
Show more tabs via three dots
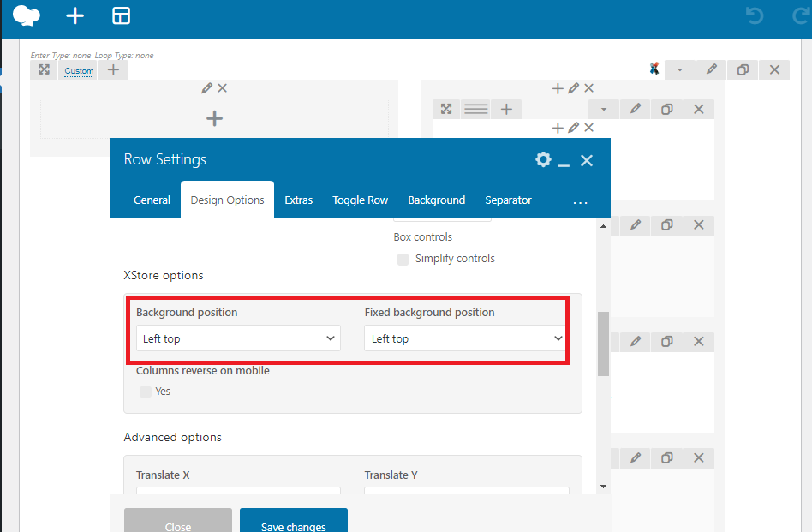coord(581,202)
